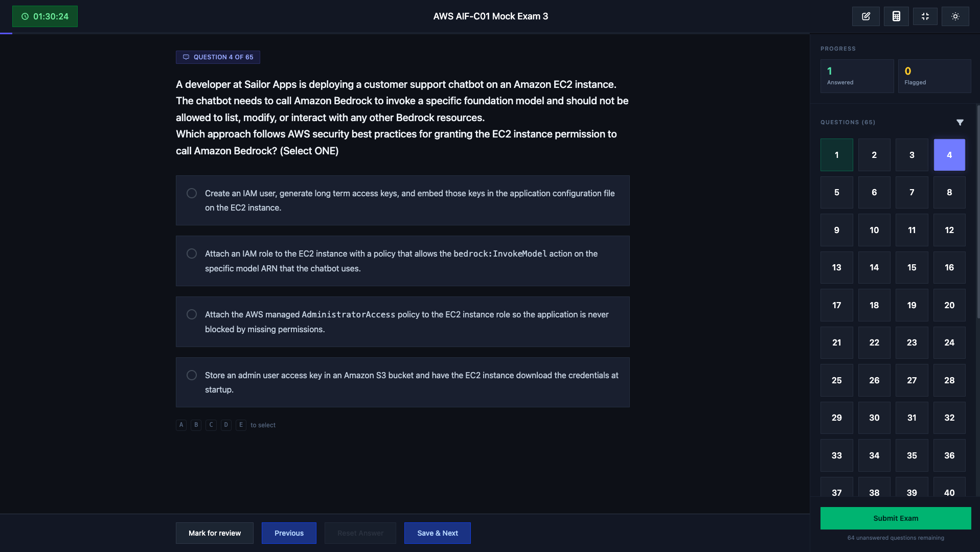Jump to question 8
The height and width of the screenshot is (552, 980).
click(949, 192)
